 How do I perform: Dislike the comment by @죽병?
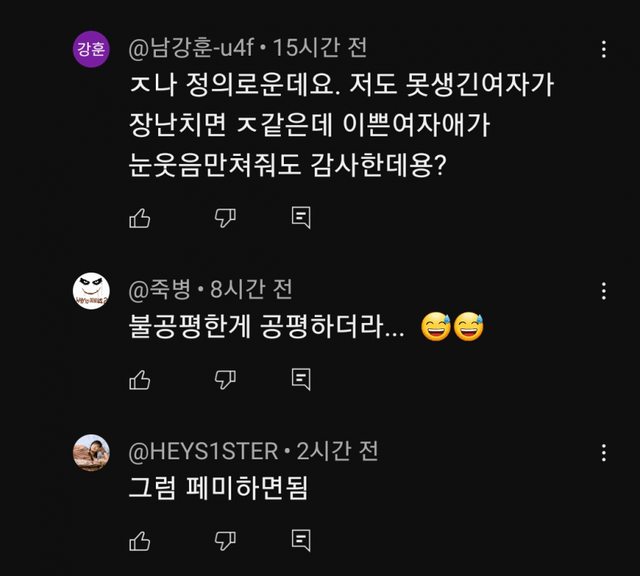(x=225, y=379)
